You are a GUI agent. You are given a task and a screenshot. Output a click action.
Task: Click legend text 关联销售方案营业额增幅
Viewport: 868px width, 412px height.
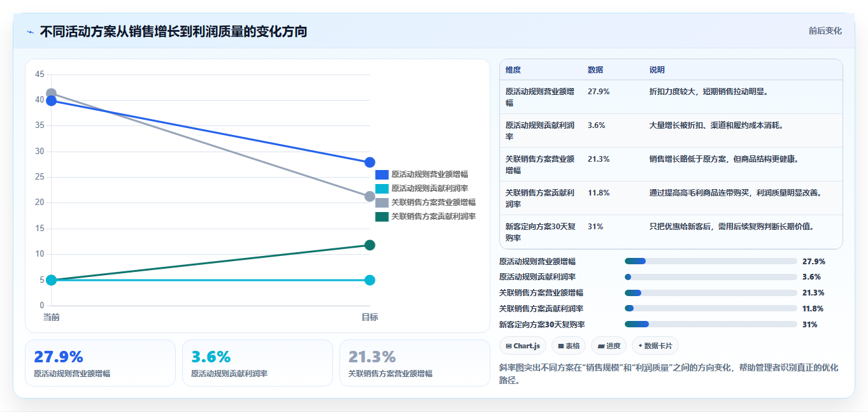(434, 202)
